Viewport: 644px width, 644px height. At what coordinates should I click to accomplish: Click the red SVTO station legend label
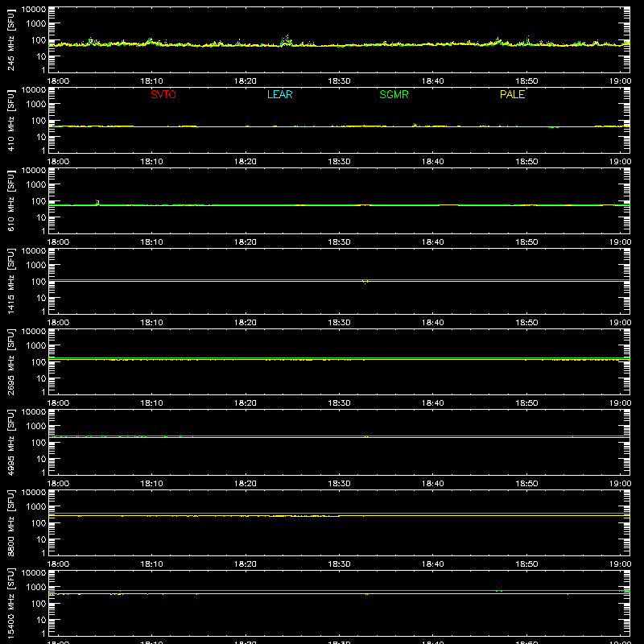coord(163,94)
